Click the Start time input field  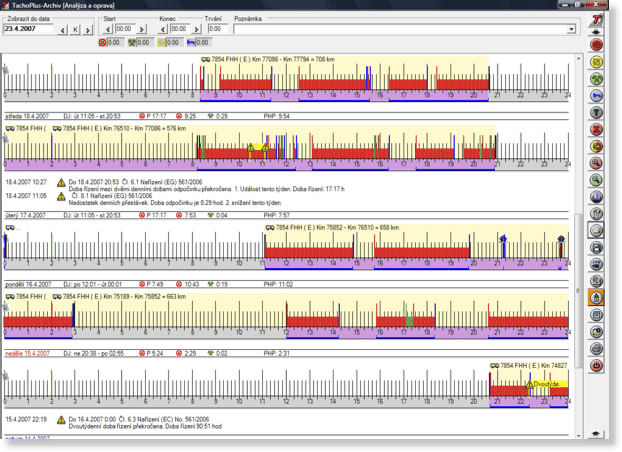point(125,29)
